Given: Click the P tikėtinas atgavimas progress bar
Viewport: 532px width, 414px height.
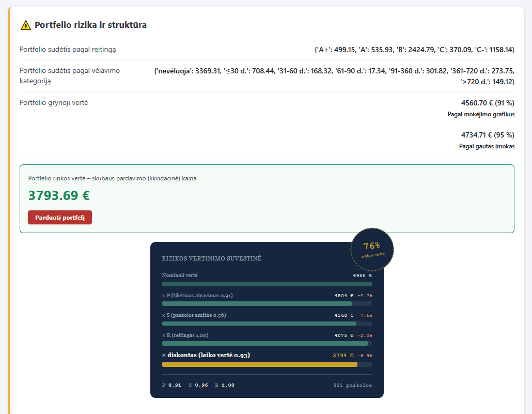Looking at the screenshot, I should click(267, 303).
